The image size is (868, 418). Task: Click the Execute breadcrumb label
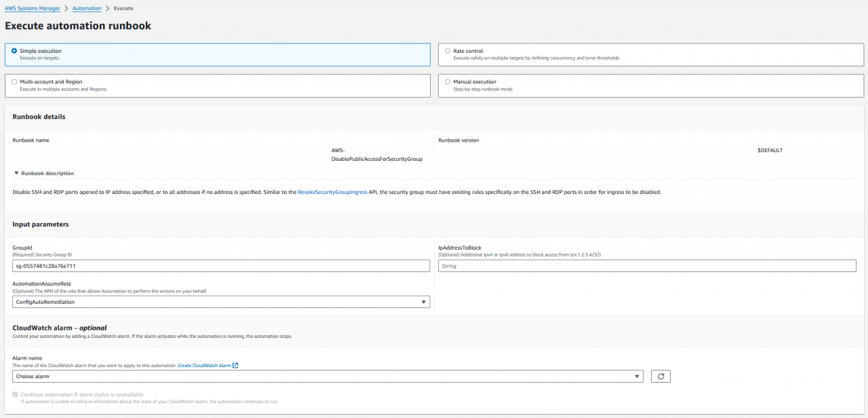pyautogui.click(x=123, y=7)
